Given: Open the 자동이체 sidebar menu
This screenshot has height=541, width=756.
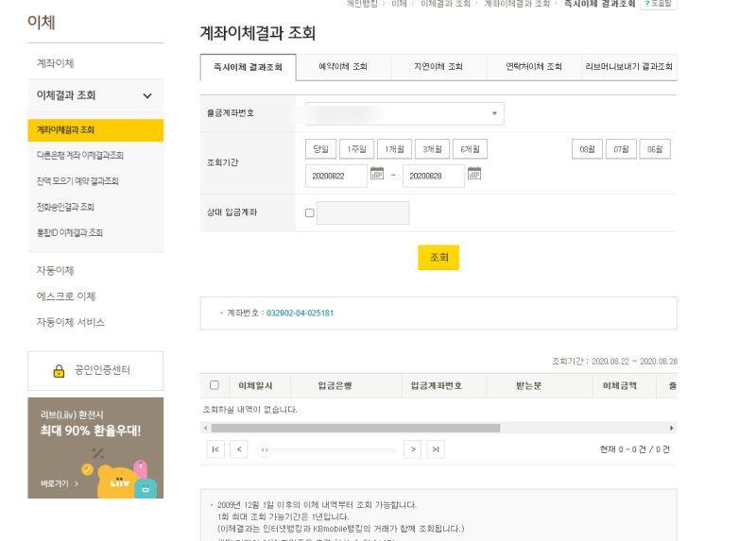Looking at the screenshot, I should click(56, 271).
